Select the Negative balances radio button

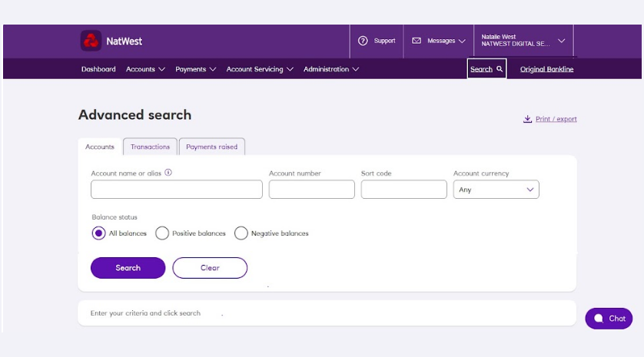tap(241, 233)
